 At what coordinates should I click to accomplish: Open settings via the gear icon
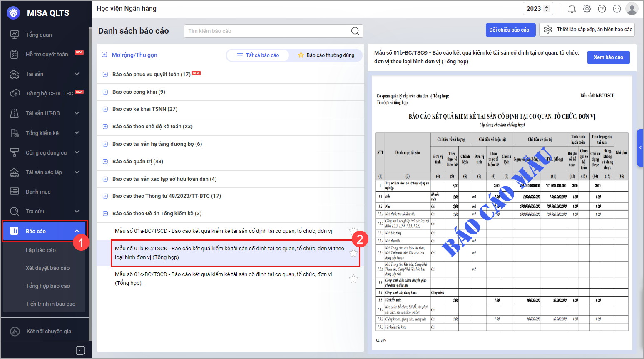tap(587, 9)
